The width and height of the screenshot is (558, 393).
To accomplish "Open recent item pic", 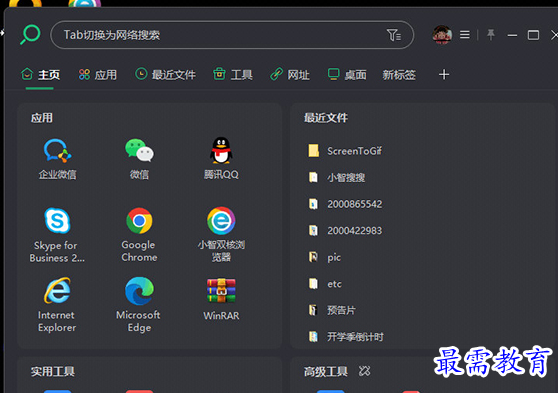I will 325,257.
